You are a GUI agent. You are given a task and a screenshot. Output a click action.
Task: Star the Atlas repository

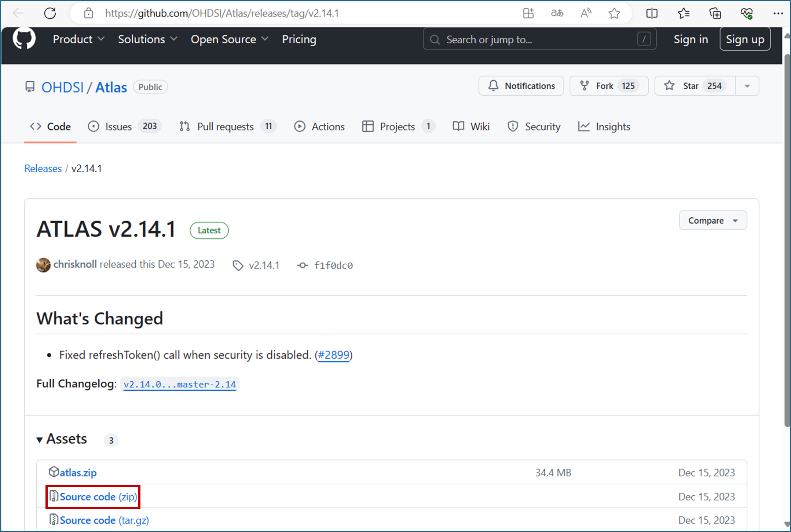coord(695,86)
